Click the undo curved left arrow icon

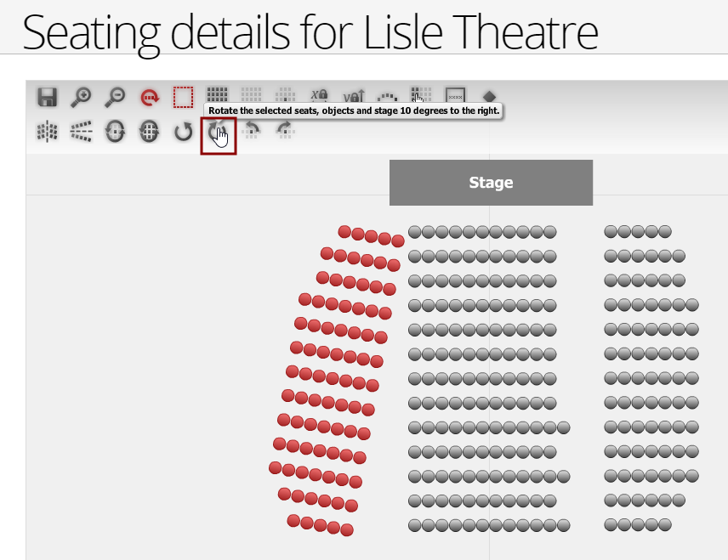(x=253, y=131)
